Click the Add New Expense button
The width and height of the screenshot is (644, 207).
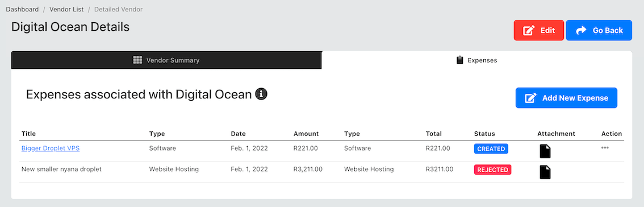(566, 98)
